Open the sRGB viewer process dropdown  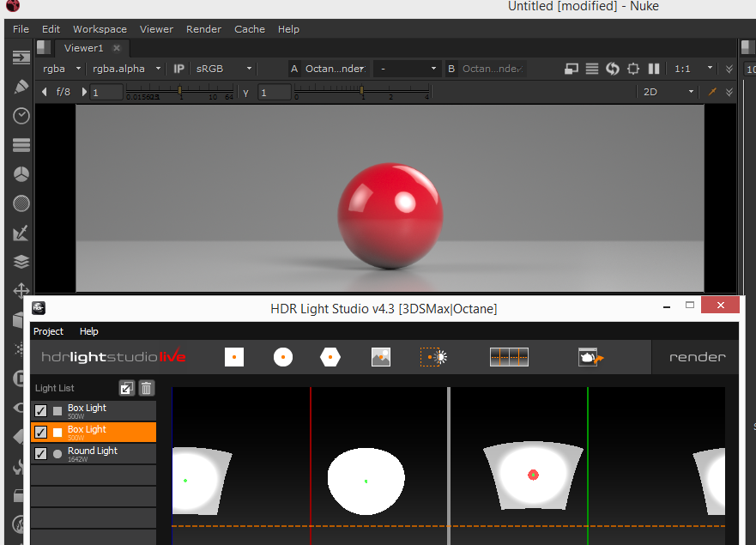click(224, 69)
